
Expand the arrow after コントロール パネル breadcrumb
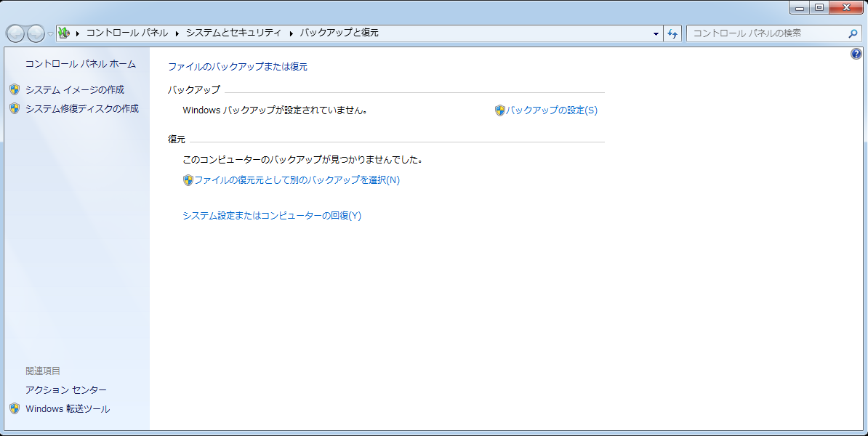pyautogui.click(x=177, y=33)
